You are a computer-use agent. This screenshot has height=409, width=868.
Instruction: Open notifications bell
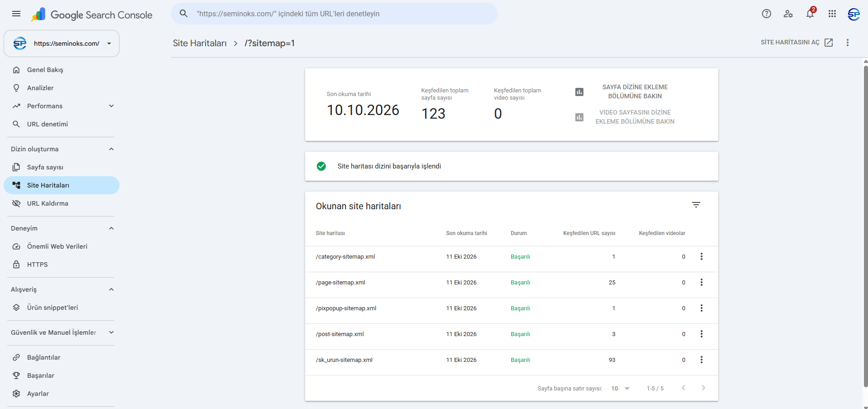(x=810, y=14)
